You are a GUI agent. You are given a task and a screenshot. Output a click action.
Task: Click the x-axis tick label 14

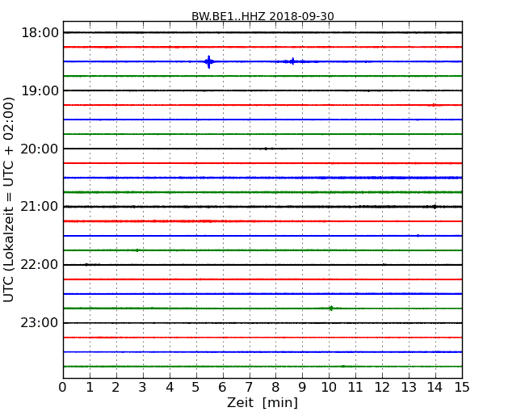(x=435, y=388)
